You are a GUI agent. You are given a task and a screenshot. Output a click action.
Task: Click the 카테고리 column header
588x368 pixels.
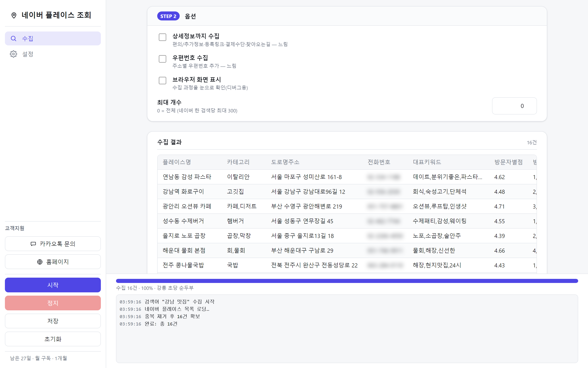tap(238, 162)
